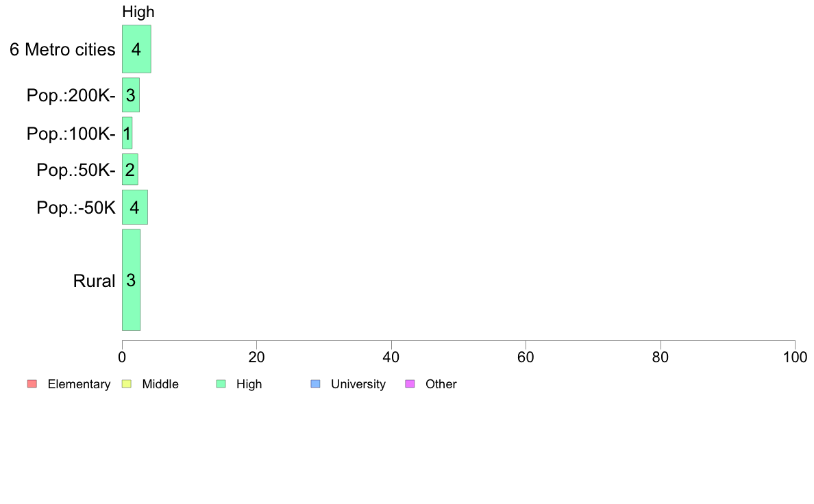Click the 100 tick label on axis
Screen dimensions: 814x504
point(795,357)
